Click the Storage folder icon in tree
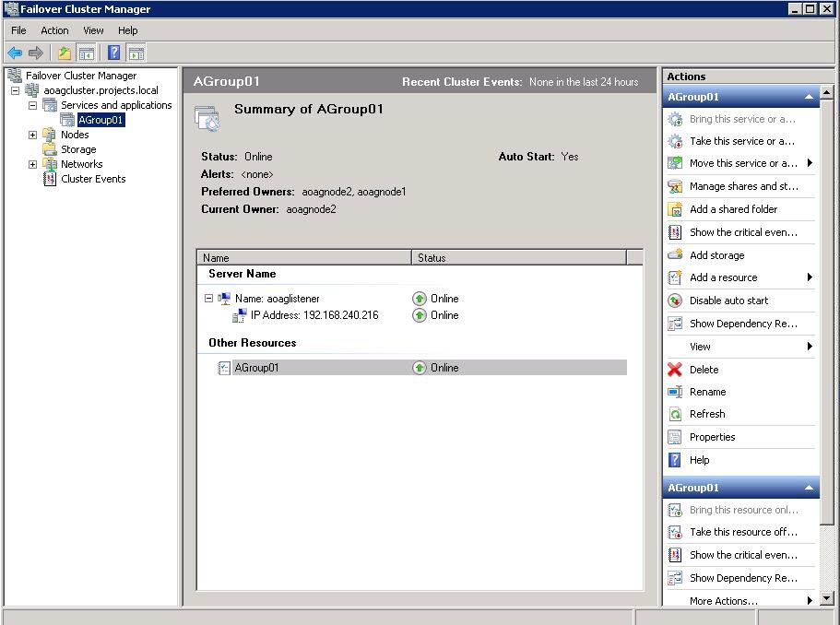The width and height of the screenshot is (840, 625). pos(49,149)
